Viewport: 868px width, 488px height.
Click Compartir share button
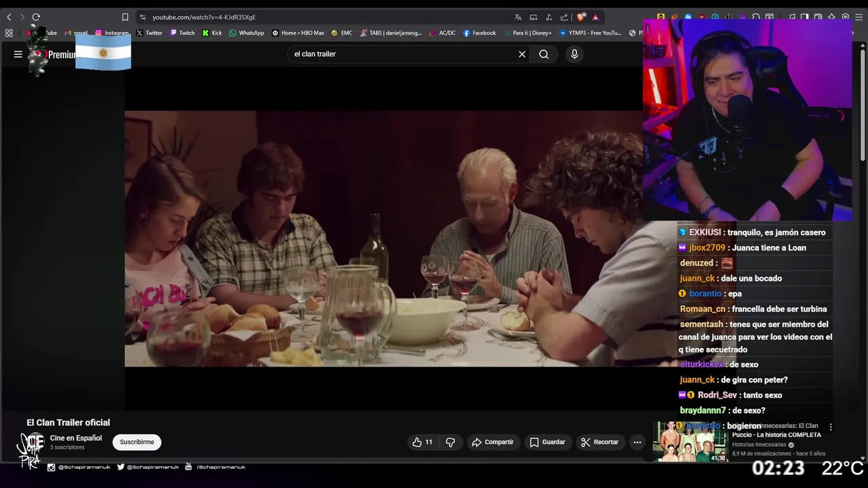(492, 442)
